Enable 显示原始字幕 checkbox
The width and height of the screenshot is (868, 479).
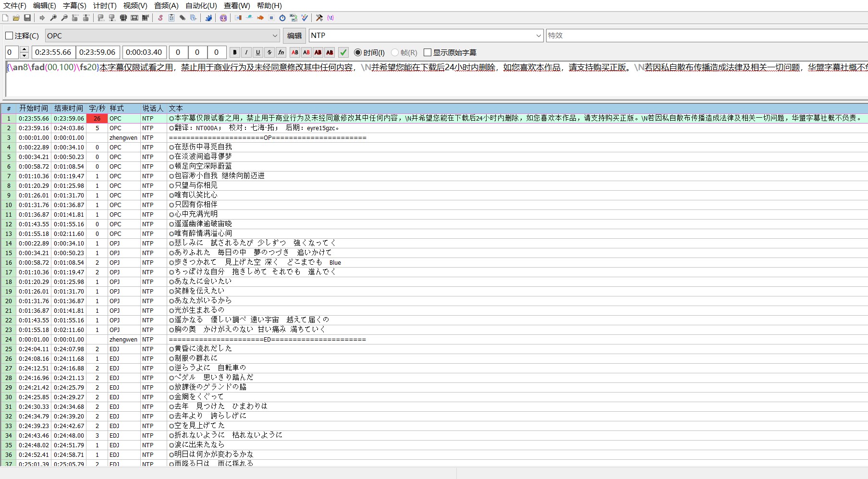tap(450, 52)
